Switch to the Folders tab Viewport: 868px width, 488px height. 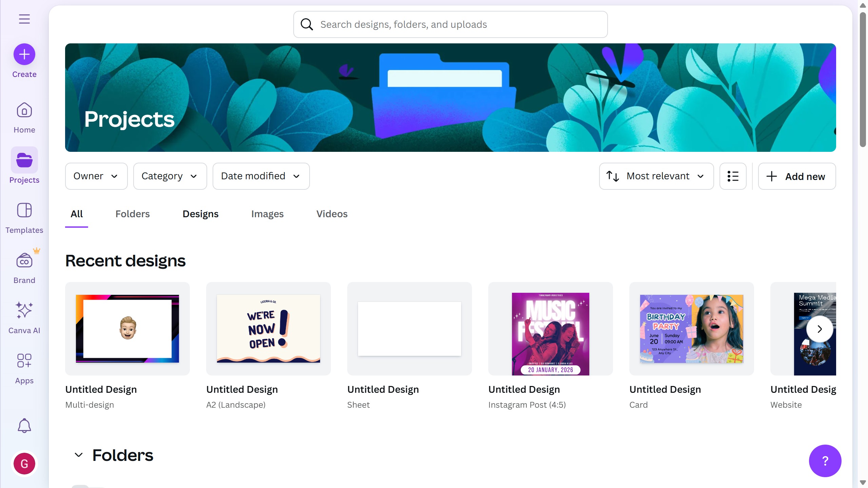pos(132,214)
